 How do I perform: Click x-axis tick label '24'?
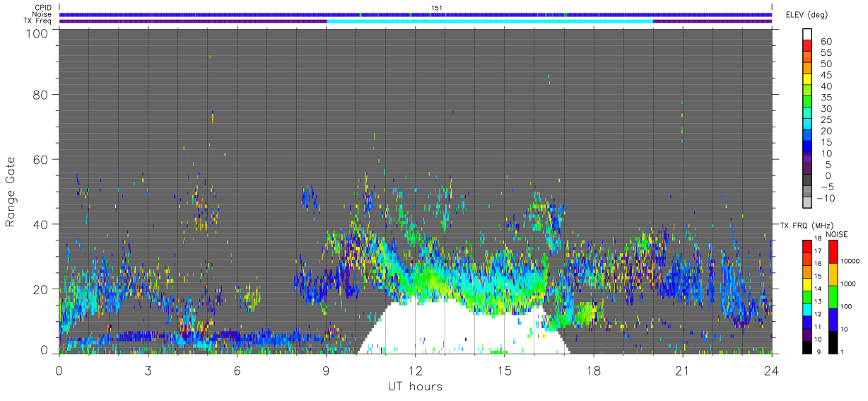tap(771, 370)
